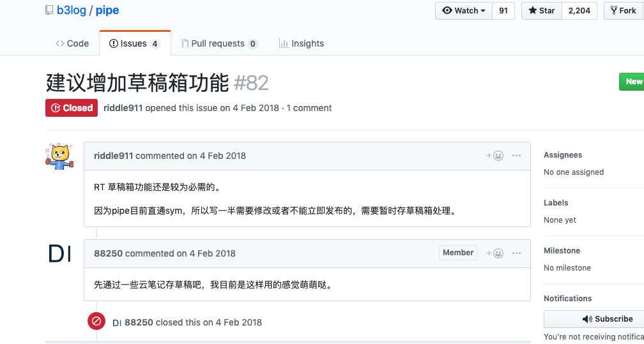Click second comment's 'on 4 Feb 2018' timestamp
This screenshot has width=644, height=344.
pyautogui.click(x=206, y=253)
